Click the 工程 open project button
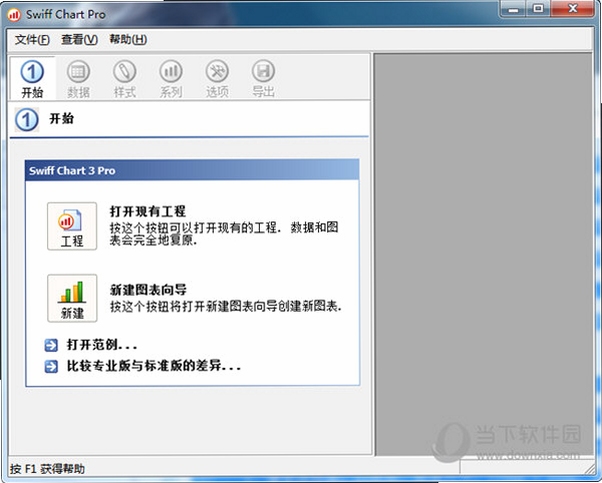602x483 pixels. (72, 226)
